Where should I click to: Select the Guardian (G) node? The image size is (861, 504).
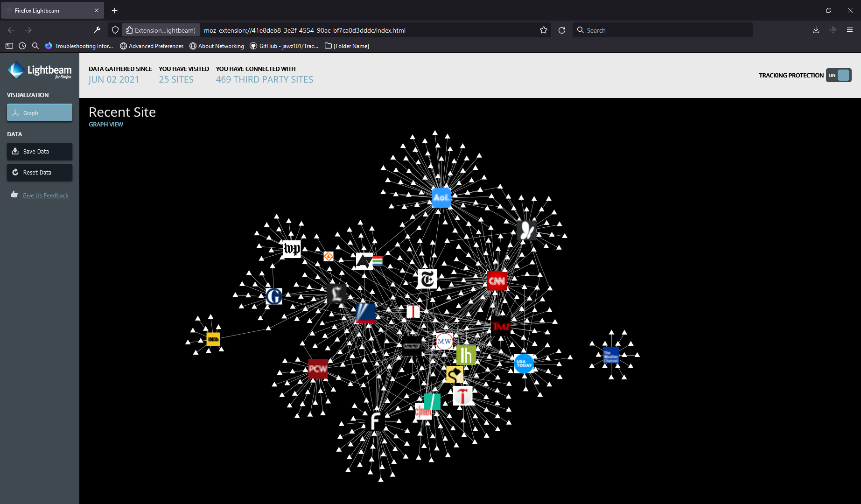(x=274, y=296)
